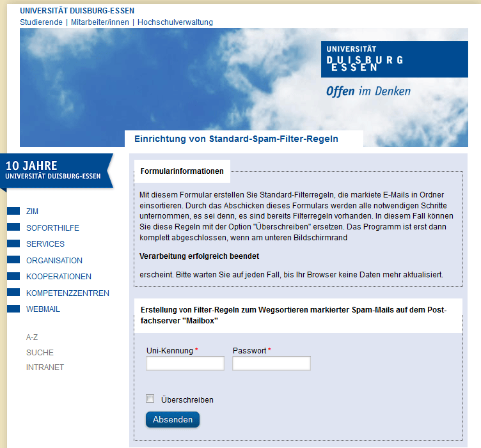
Task: Click the Universität Duisburg-Essen header text
Action: [77, 11]
